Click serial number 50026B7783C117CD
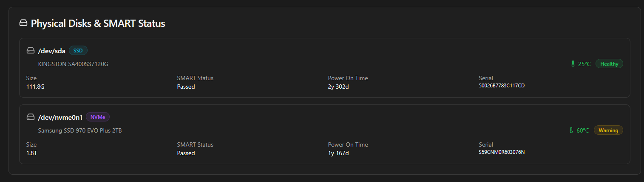 tap(502, 86)
